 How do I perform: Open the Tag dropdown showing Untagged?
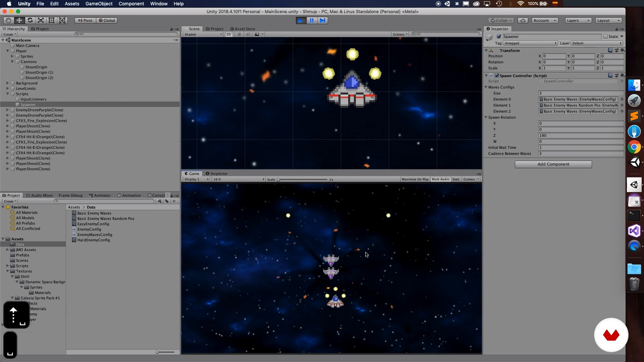(x=530, y=43)
